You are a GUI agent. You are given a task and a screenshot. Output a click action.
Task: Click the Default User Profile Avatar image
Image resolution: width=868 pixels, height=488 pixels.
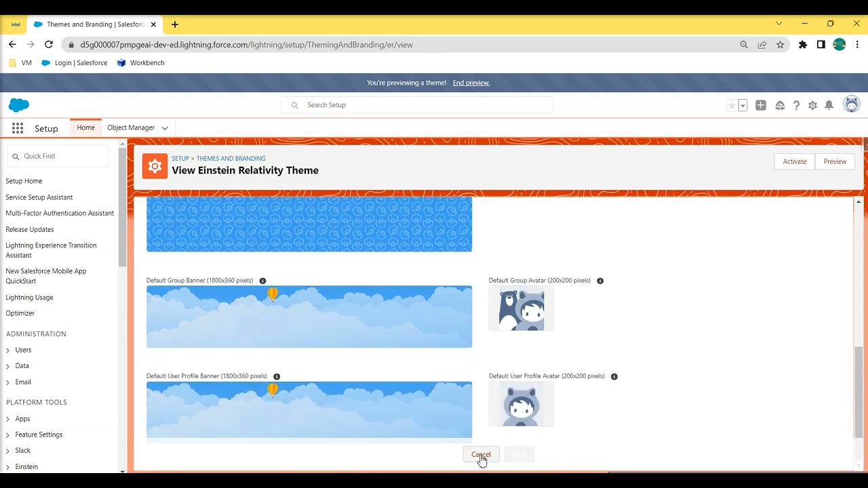(x=521, y=404)
